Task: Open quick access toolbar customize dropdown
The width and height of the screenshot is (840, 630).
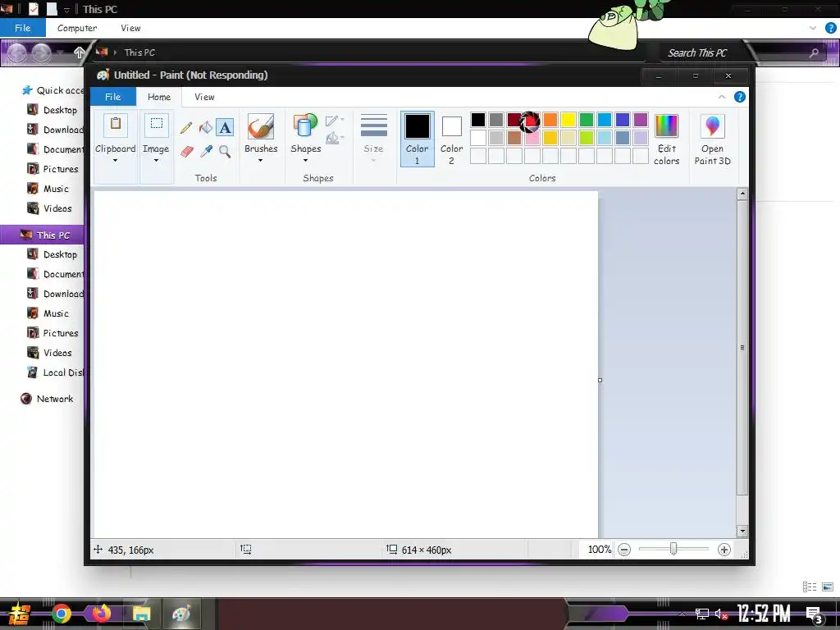Action: point(66,10)
